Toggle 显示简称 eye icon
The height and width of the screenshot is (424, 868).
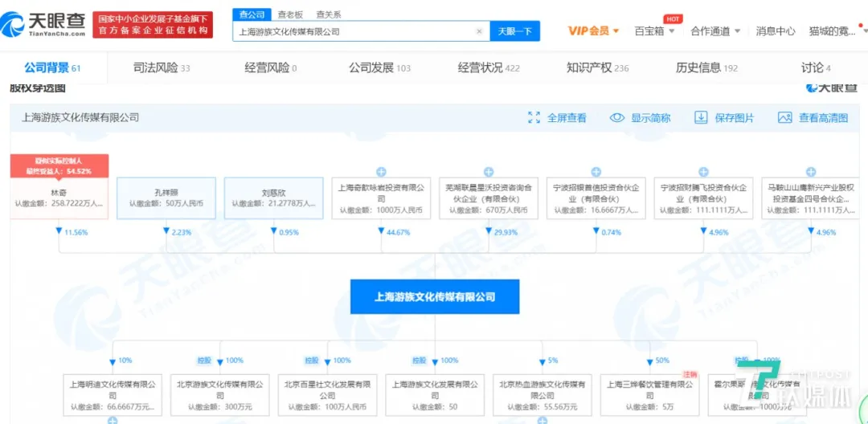[x=617, y=118]
